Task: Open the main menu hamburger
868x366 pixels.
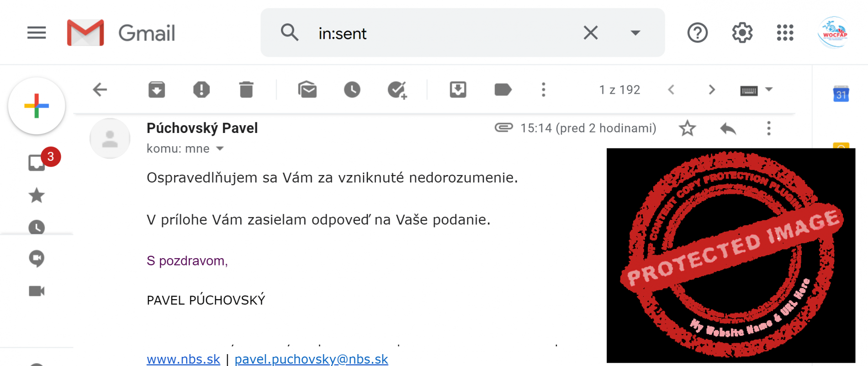Action: pyautogui.click(x=37, y=33)
